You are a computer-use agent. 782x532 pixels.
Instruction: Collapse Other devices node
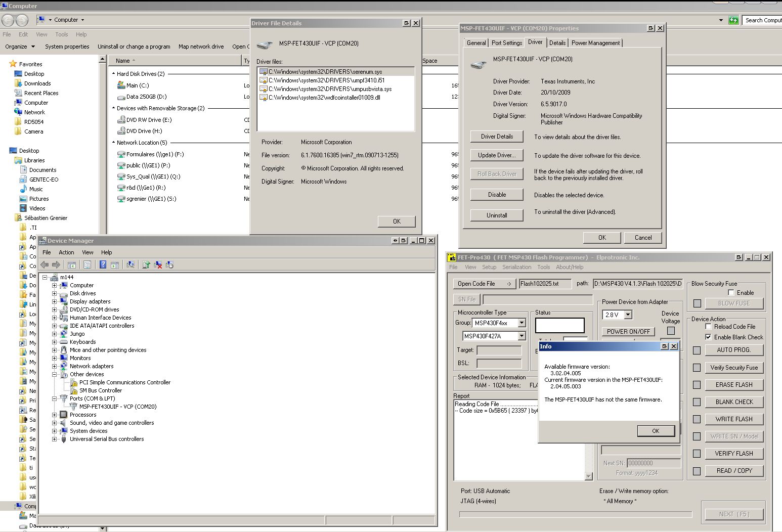click(x=54, y=374)
